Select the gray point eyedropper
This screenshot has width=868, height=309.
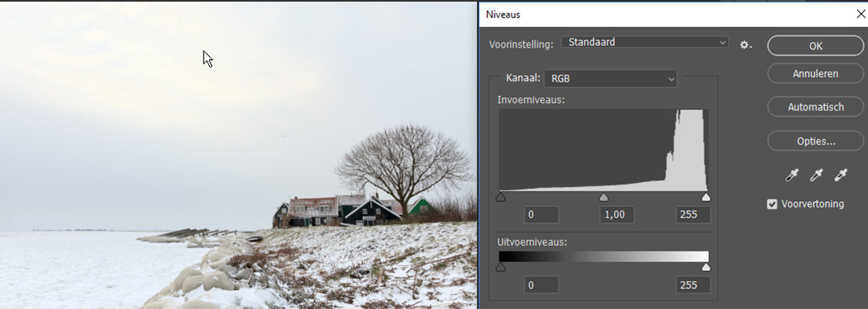817,175
